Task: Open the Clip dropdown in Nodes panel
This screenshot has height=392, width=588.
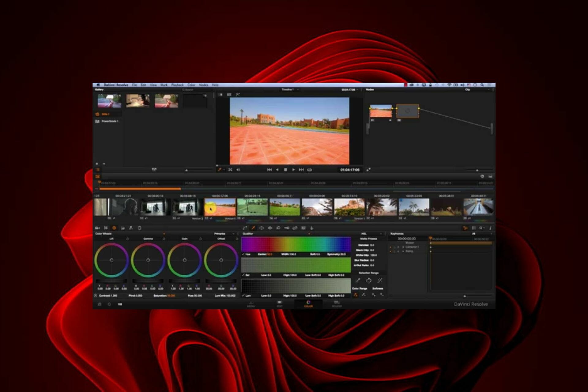Action: click(477, 90)
